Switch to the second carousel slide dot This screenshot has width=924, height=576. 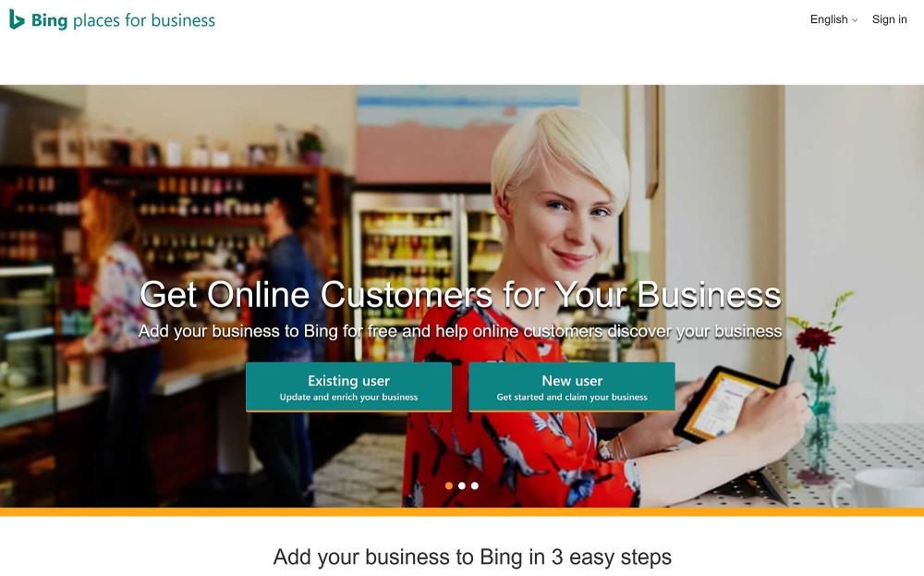462,485
